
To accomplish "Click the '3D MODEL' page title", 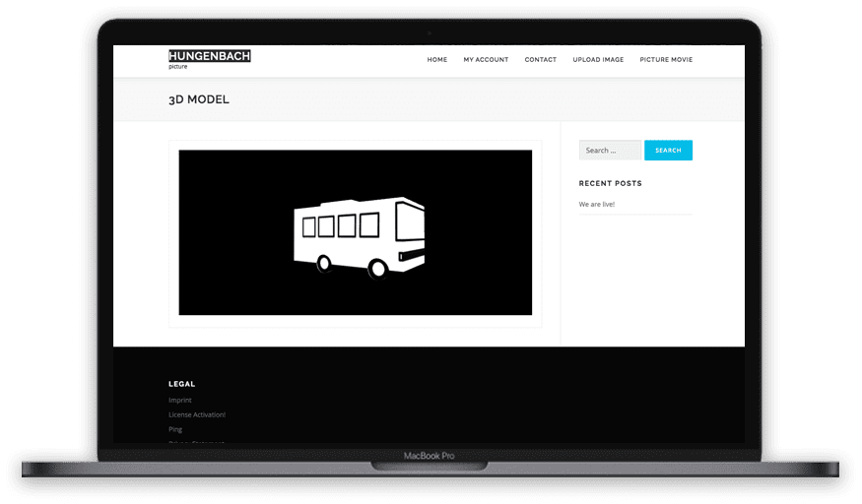I will (198, 99).
